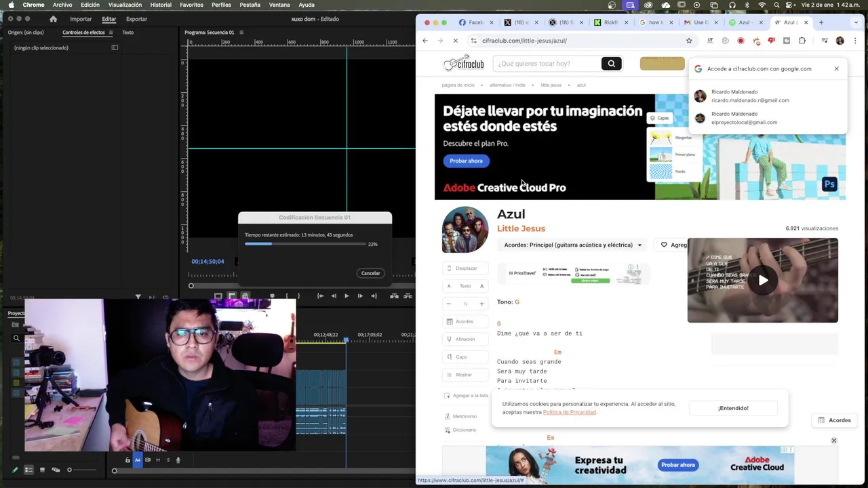Go to Out point in Program monitor

tap(374, 296)
